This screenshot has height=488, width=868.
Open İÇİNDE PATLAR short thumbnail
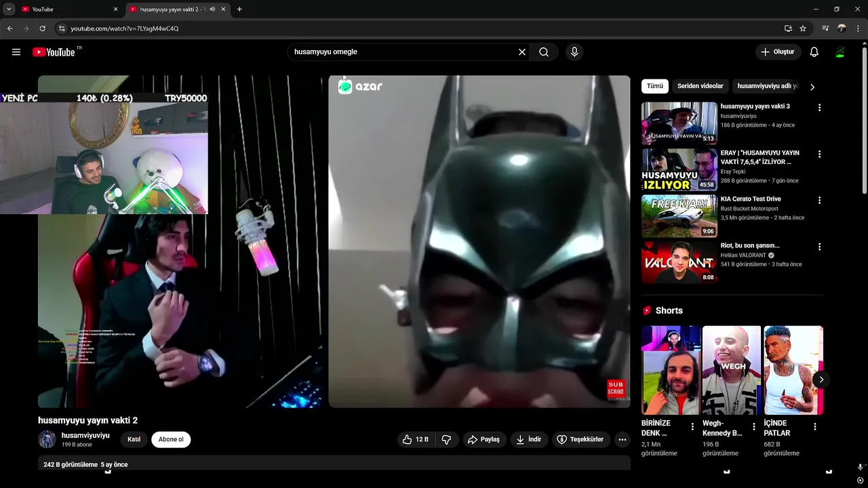pos(793,370)
